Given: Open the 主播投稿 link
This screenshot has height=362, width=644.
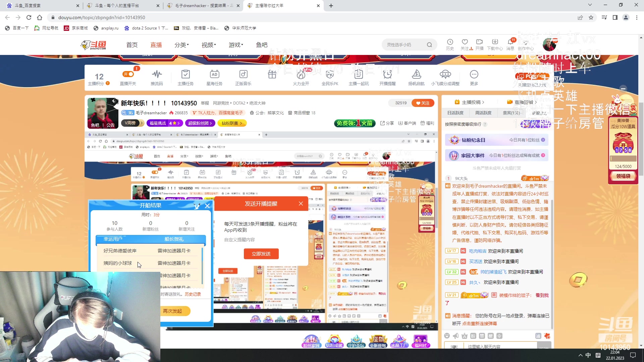Looking at the screenshot, I should [x=469, y=102].
